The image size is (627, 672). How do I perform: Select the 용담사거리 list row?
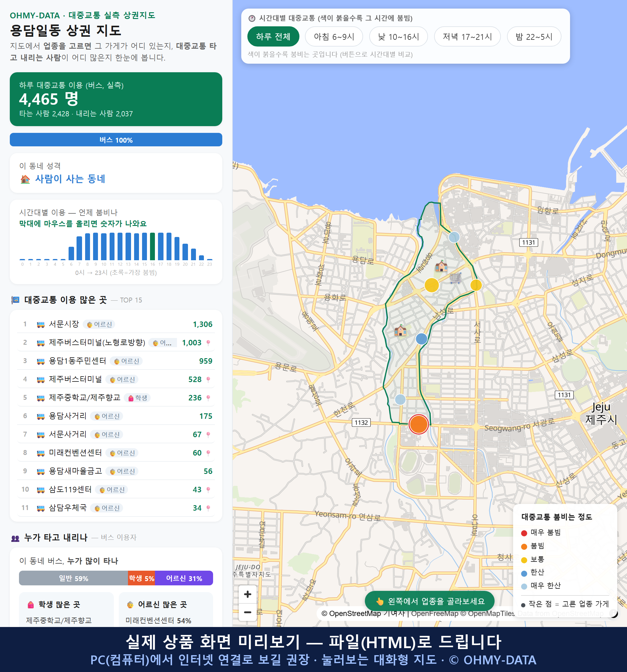pos(116,416)
